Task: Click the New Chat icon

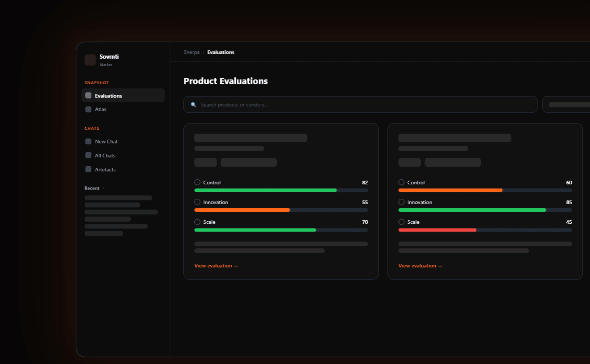Action: point(88,141)
